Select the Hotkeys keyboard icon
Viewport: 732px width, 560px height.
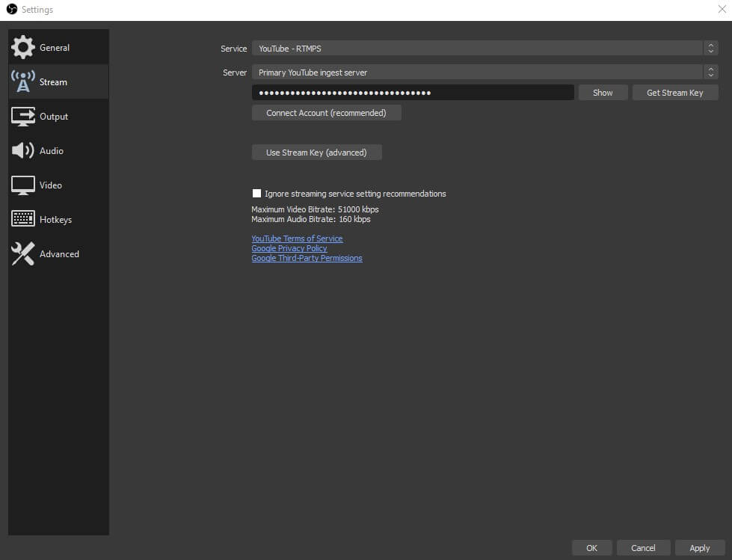pos(23,219)
